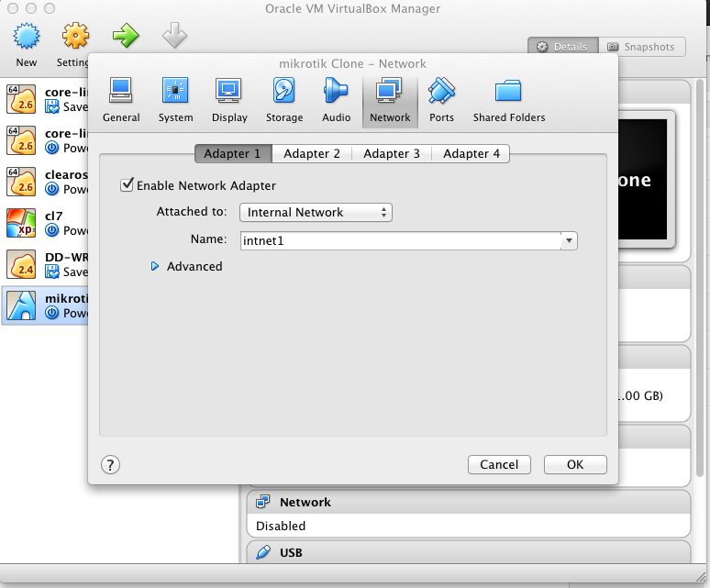Select the mikrotik VM icon
This screenshot has height=588, width=710.
pyautogui.click(x=21, y=305)
